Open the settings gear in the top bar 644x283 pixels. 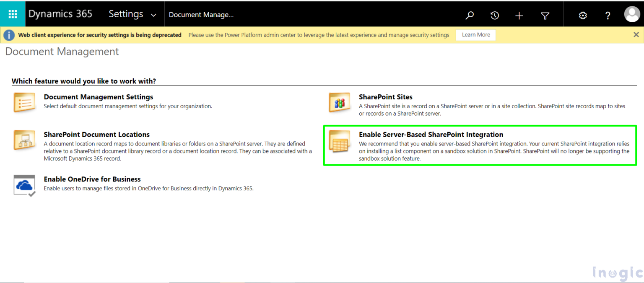point(583,15)
